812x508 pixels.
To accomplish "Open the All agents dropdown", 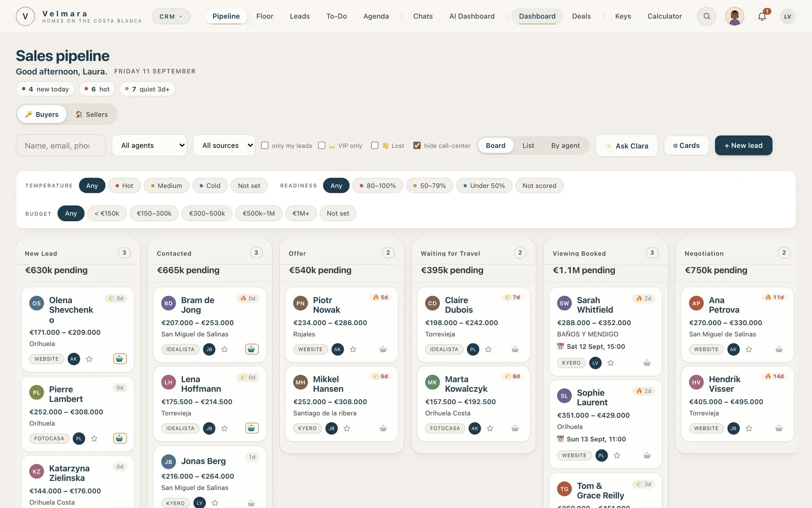I will pyautogui.click(x=149, y=145).
